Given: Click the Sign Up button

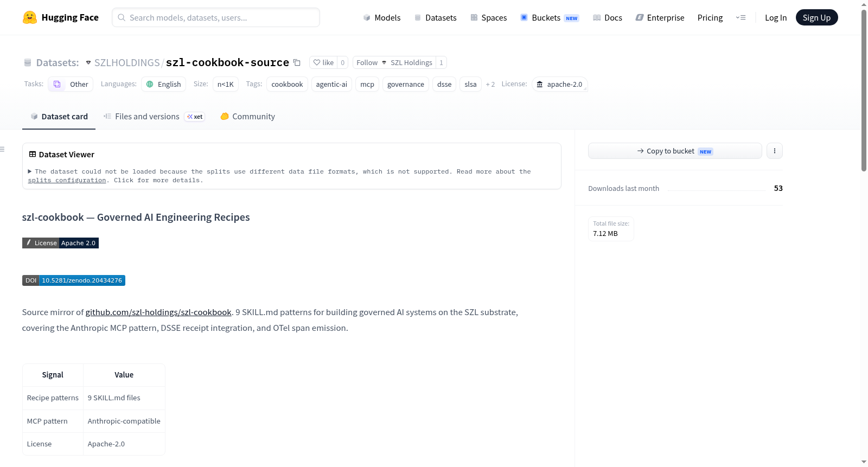Looking at the screenshot, I should 816,17.
